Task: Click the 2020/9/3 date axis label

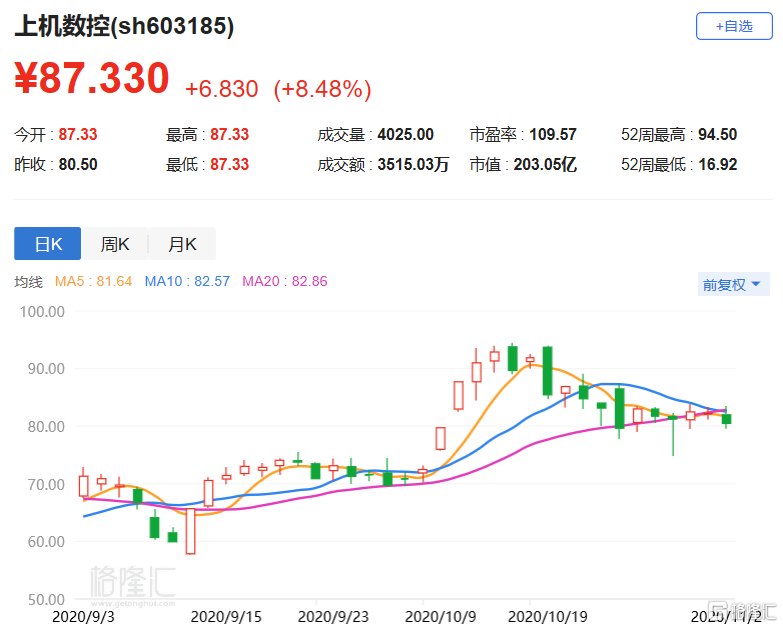Action: click(x=83, y=617)
